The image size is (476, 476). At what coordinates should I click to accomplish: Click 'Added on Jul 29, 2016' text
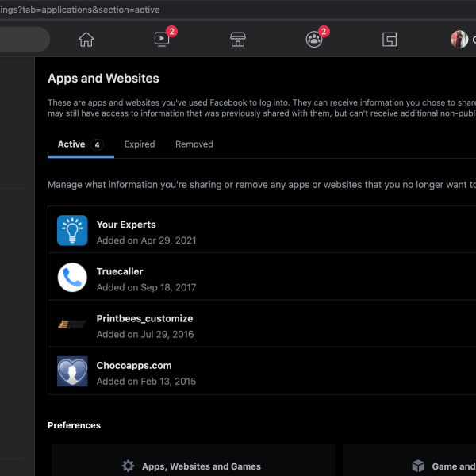(x=145, y=335)
